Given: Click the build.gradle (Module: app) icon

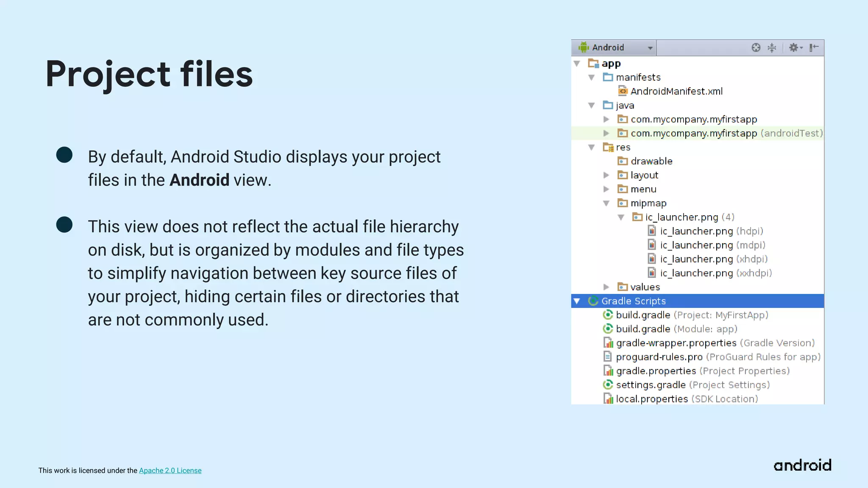Looking at the screenshot, I should pyautogui.click(x=608, y=329).
